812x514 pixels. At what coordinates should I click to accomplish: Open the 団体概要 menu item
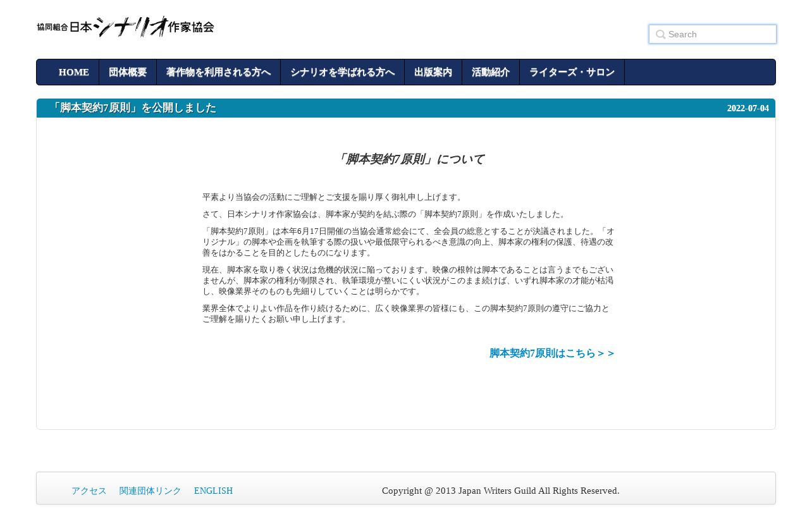tap(128, 72)
